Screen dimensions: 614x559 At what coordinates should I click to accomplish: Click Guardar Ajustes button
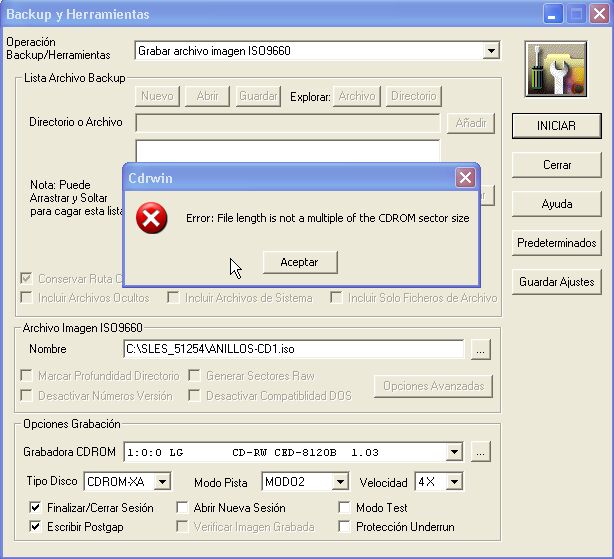pos(556,282)
